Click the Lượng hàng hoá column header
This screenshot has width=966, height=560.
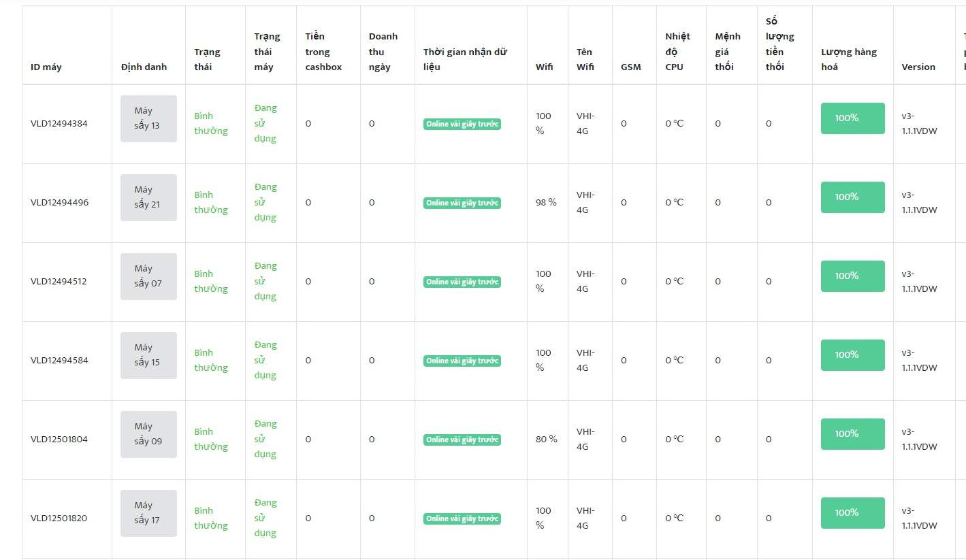(x=849, y=59)
